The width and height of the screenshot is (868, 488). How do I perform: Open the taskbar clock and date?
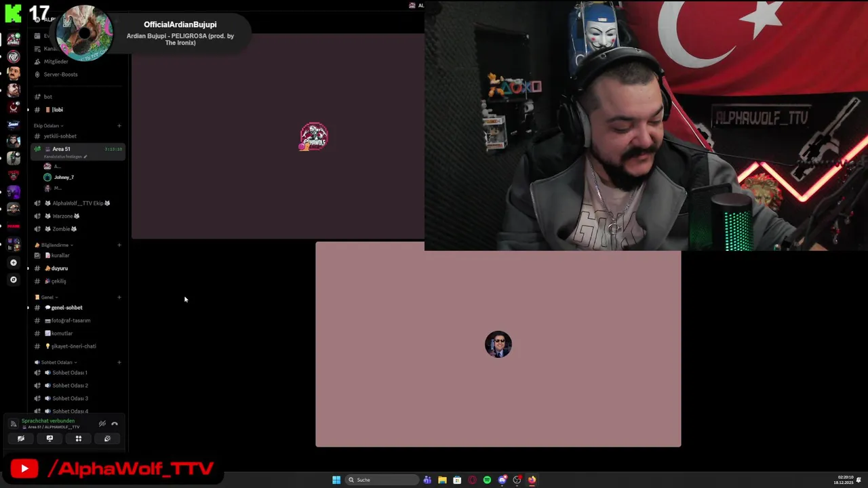[x=844, y=480]
